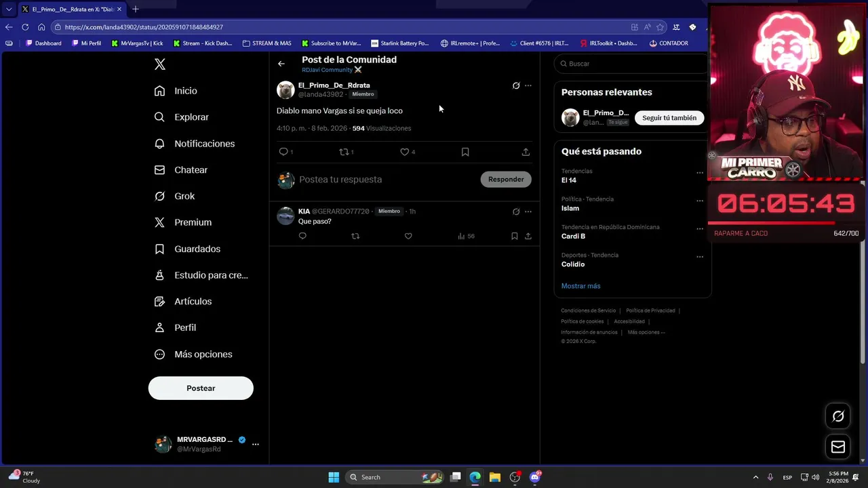Click Grok icon on main post
Screen dimensions: 868x488
(516, 85)
